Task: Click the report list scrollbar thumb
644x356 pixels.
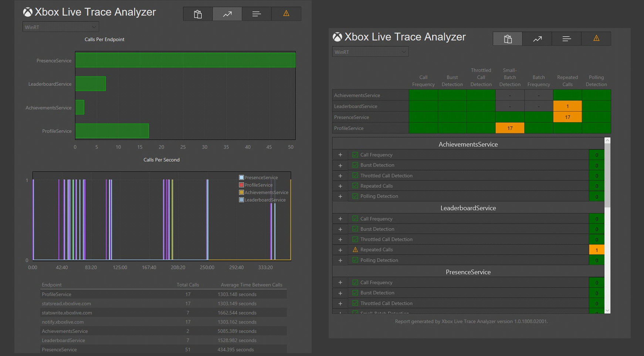Action: click(x=607, y=175)
